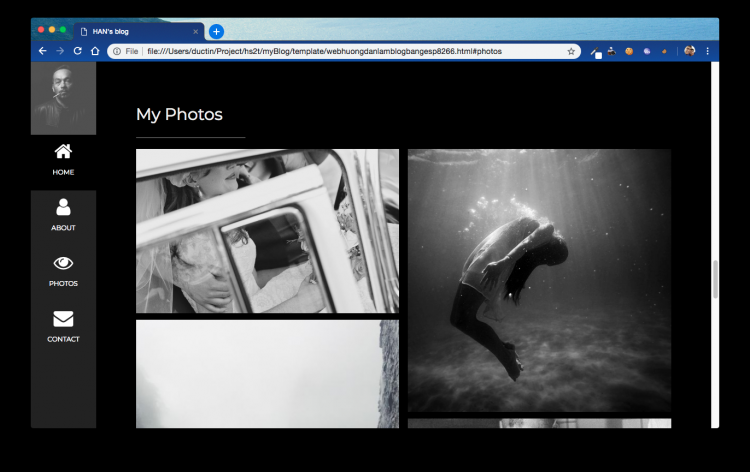Open the cookie extension icon

[629, 51]
